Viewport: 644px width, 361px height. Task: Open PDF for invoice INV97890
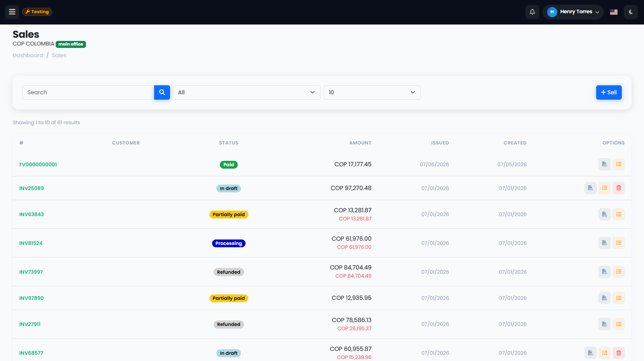pyautogui.click(x=604, y=298)
